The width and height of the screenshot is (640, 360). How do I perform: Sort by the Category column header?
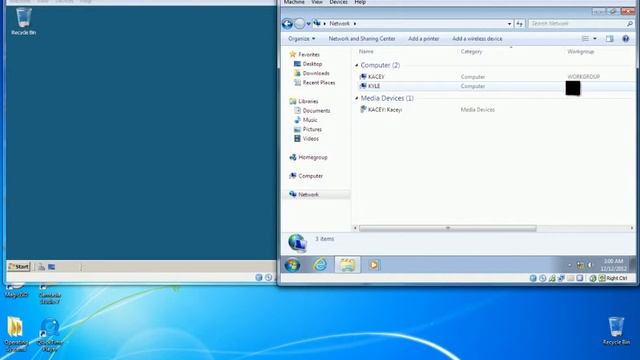pos(471,51)
